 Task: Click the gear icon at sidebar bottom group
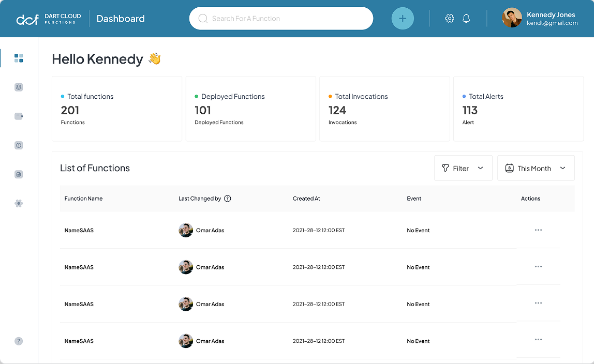tap(19, 204)
